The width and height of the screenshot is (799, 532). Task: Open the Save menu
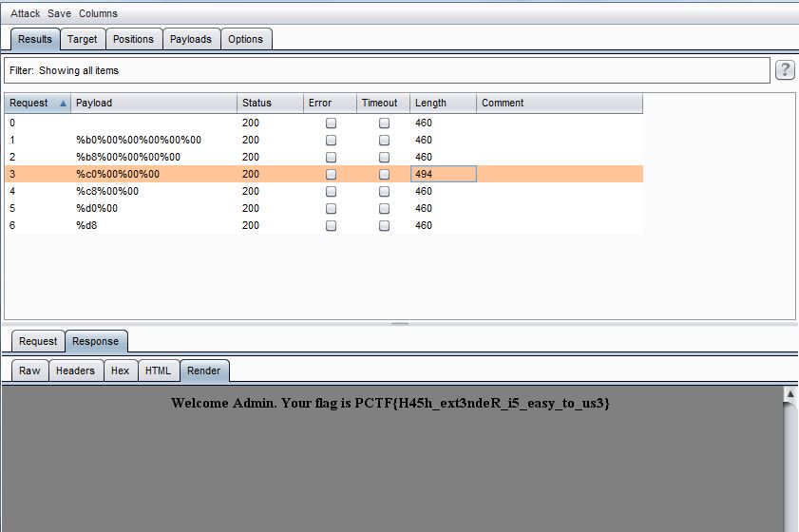[x=59, y=13]
